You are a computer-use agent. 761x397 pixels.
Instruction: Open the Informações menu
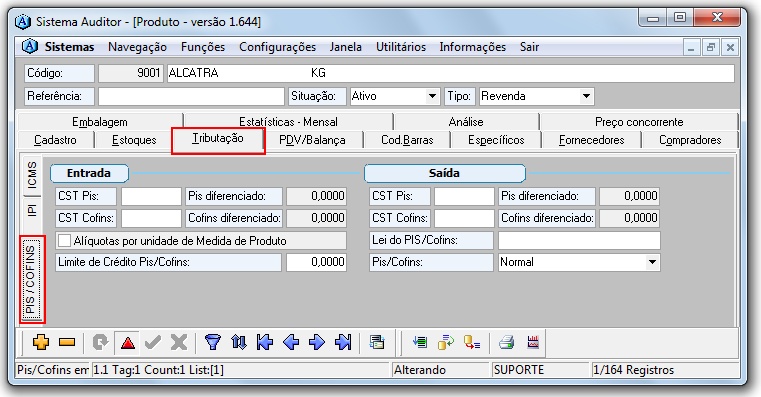point(473,47)
